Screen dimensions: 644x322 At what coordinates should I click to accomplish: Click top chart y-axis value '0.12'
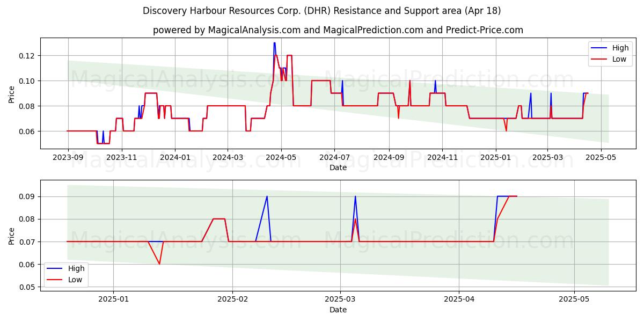click(x=27, y=56)
